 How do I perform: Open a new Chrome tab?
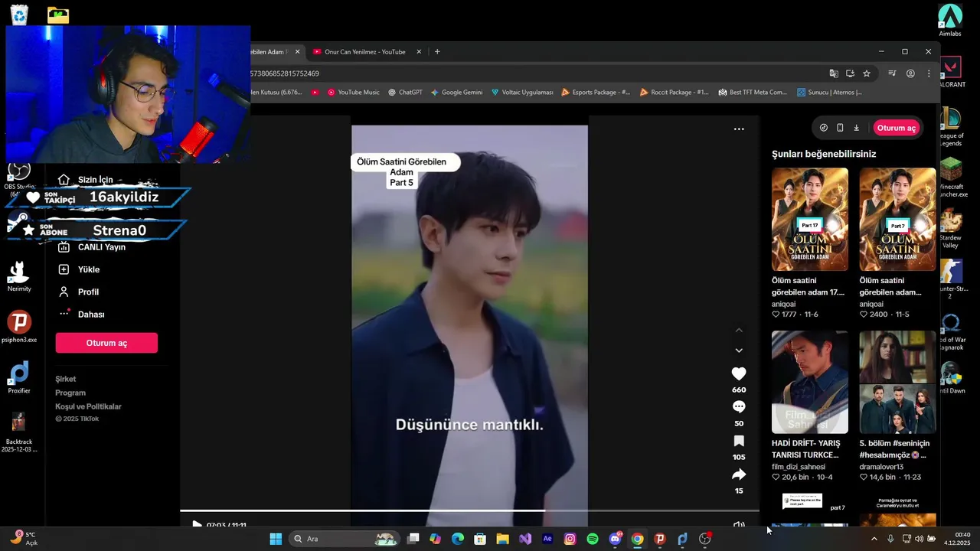point(437,51)
